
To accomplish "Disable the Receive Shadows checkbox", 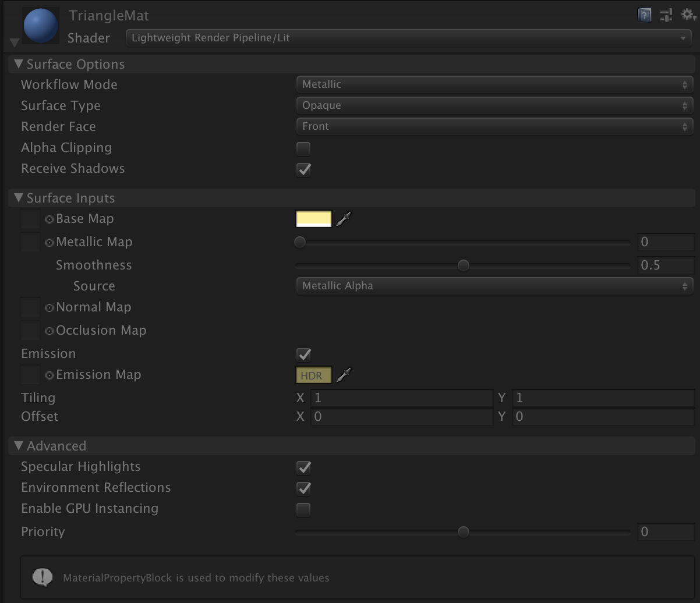I will (303, 169).
